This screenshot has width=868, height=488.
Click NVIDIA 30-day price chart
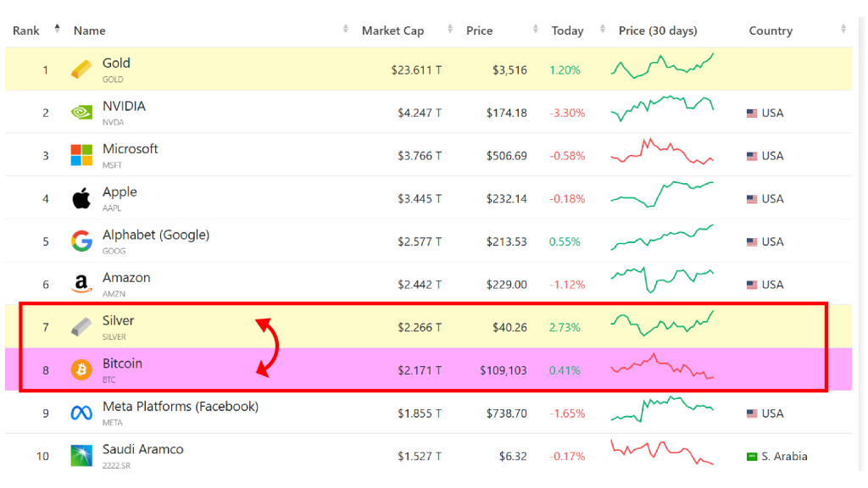pyautogui.click(x=662, y=108)
